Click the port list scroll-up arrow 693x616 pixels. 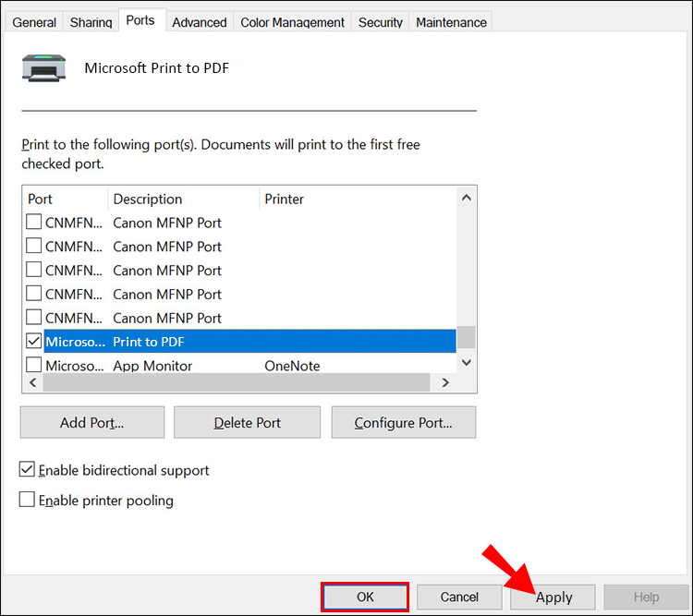[x=467, y=198]
